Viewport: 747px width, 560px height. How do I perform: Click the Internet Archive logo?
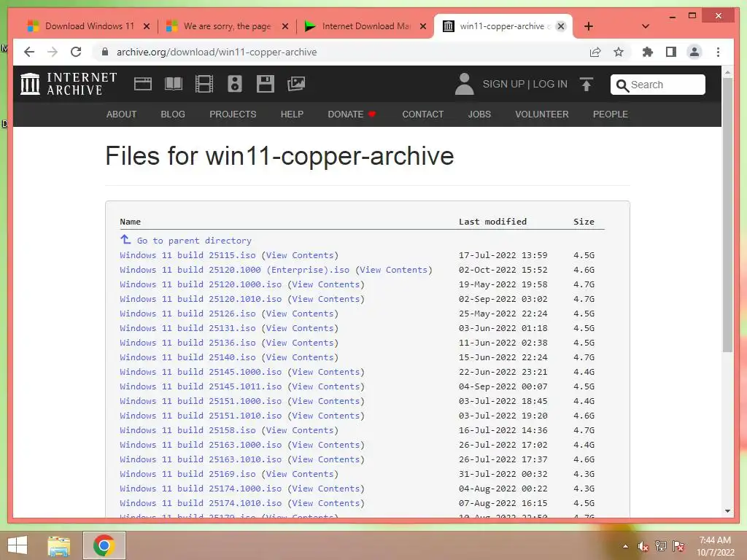(69, 84)
